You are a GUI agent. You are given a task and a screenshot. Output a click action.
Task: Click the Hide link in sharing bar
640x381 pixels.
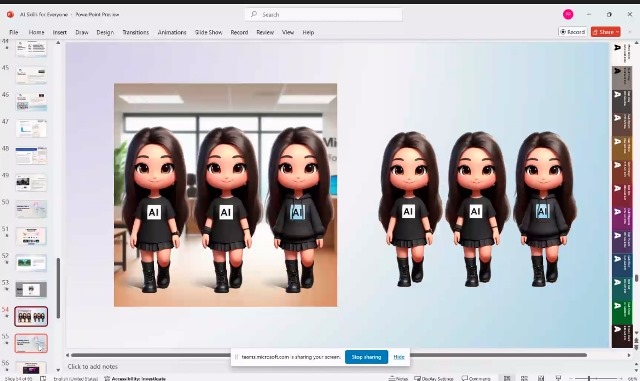tap(399, 357)
